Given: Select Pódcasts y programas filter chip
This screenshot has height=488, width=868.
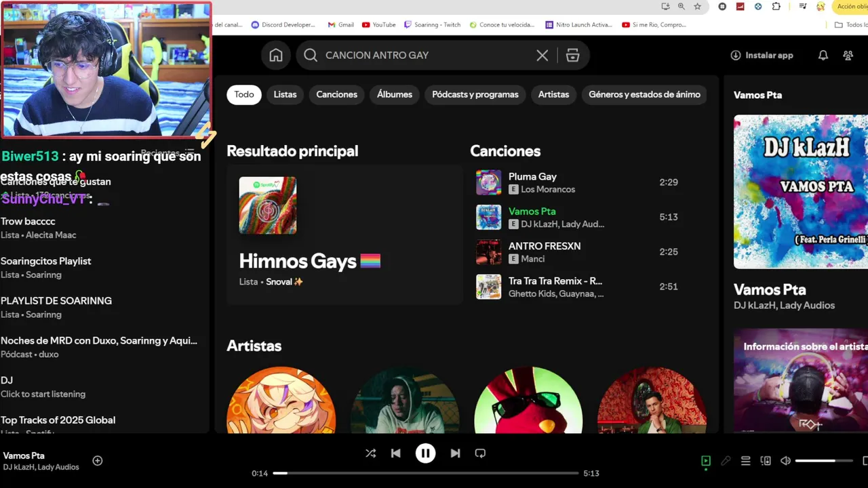Looking at the screenshot, I should [x=475, y=94].
